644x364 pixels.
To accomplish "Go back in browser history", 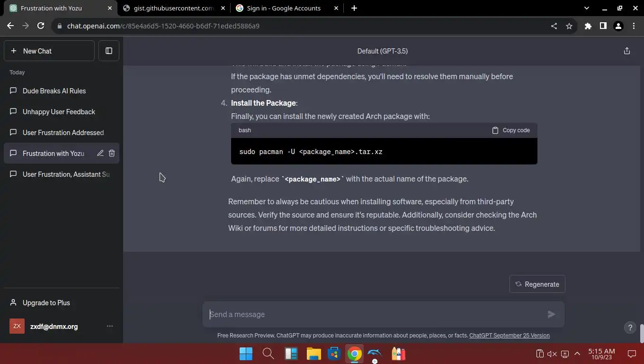I will 10,26.
